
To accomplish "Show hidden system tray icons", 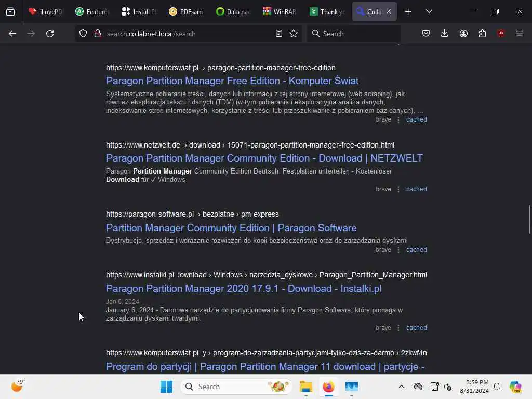I will [402, 387].
